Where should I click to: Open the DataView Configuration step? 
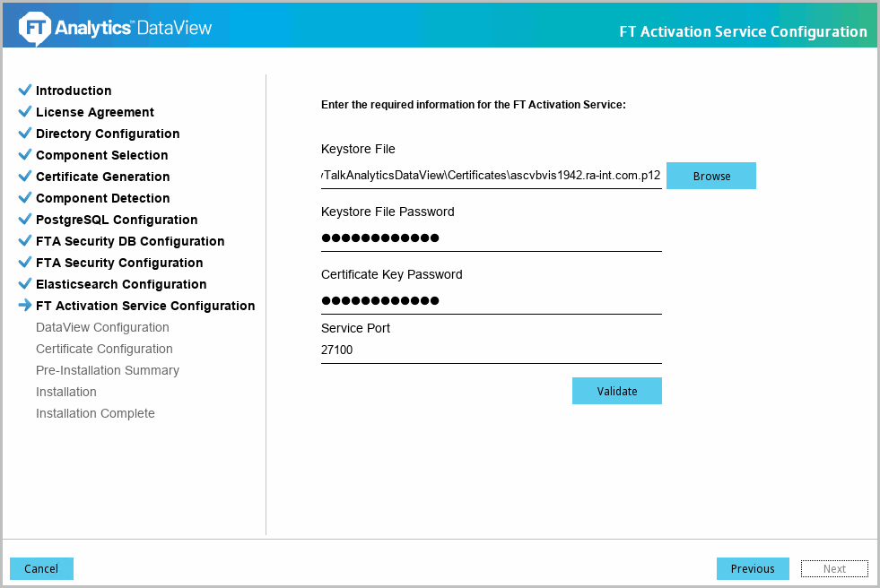102,327
